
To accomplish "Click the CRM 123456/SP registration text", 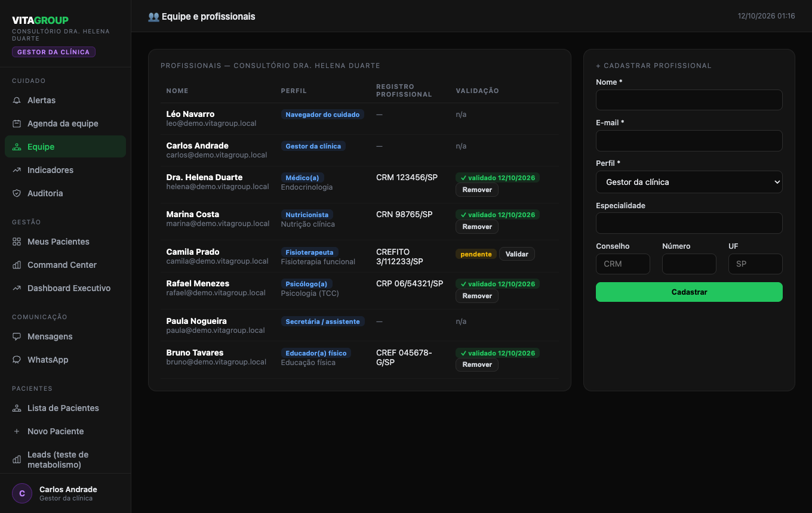I will (x=407, y=177).
